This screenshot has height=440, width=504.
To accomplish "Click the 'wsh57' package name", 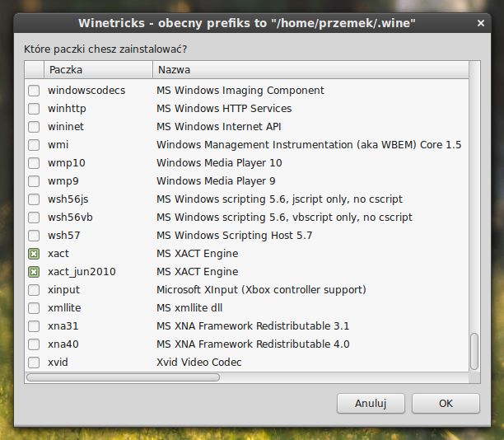I will pos(64,236).
